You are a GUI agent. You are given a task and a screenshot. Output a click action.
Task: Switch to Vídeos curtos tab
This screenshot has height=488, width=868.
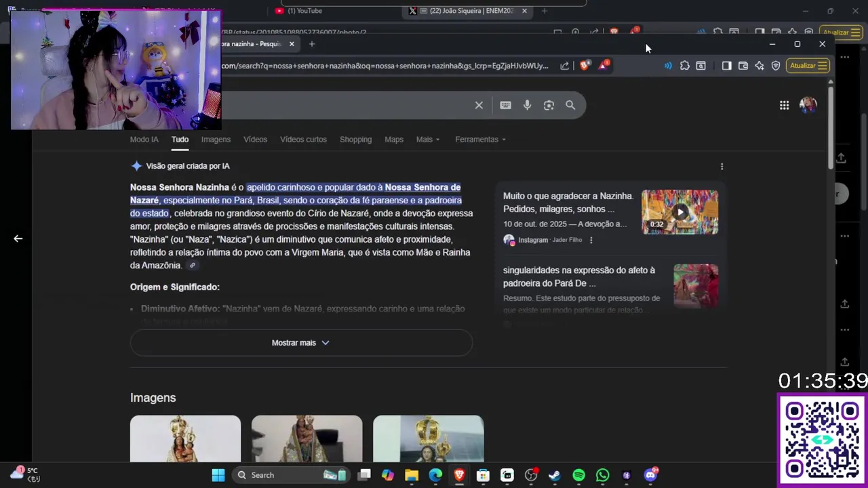click(x=303, y=140)
